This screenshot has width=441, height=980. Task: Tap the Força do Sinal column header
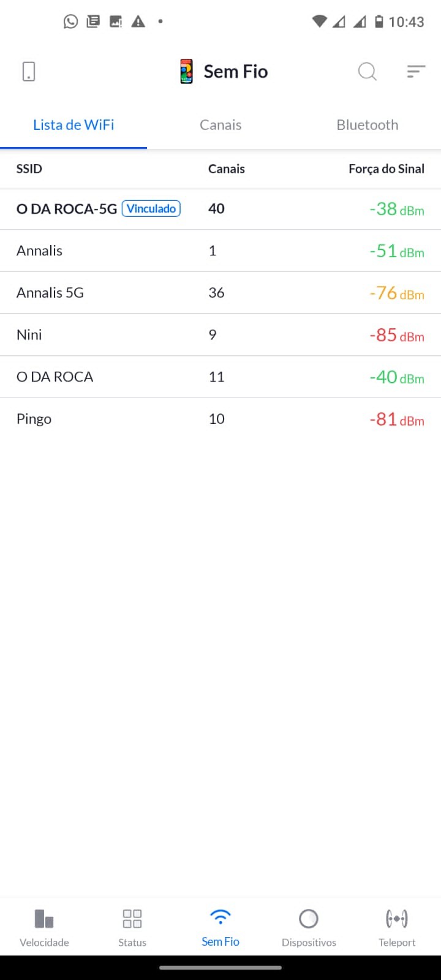click(x=386, y=169)
